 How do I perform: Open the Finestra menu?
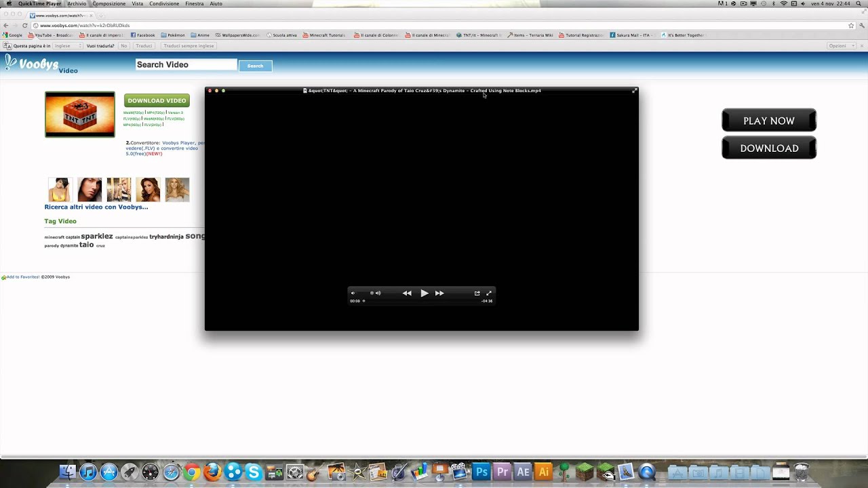point(195,4)
